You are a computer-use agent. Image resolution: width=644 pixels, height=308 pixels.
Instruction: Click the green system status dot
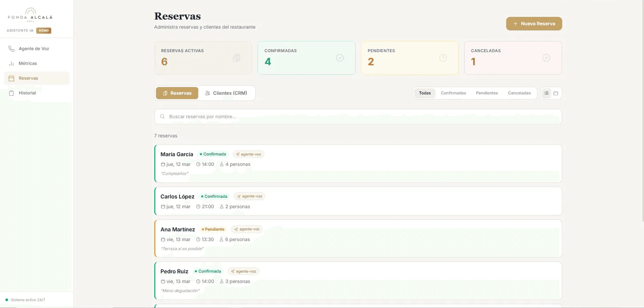(x=7, y=300)
